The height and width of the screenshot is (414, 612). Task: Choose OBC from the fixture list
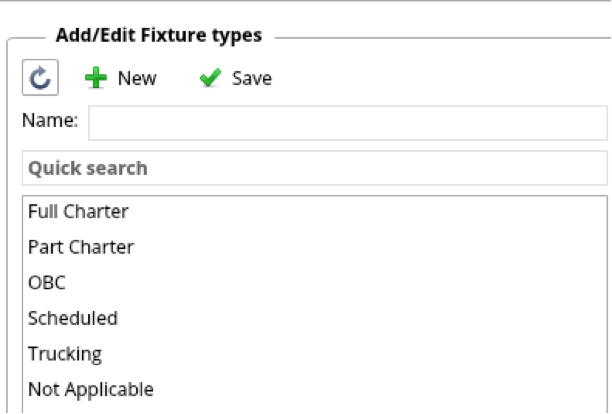click(x=47, y=283)
